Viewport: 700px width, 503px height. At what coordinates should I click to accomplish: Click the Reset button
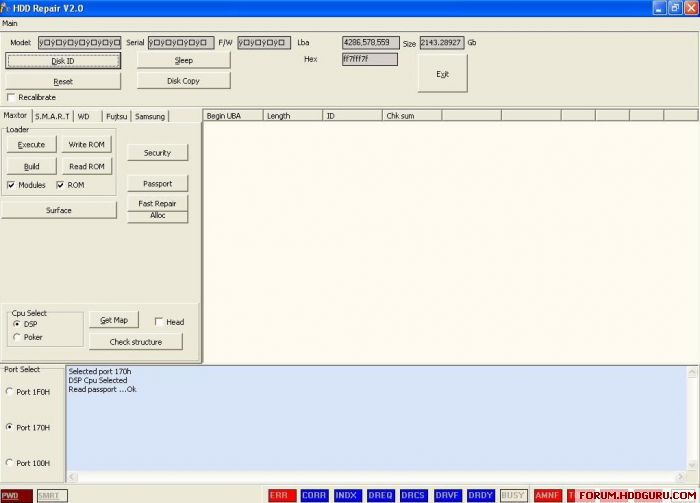tap(63, 82)
